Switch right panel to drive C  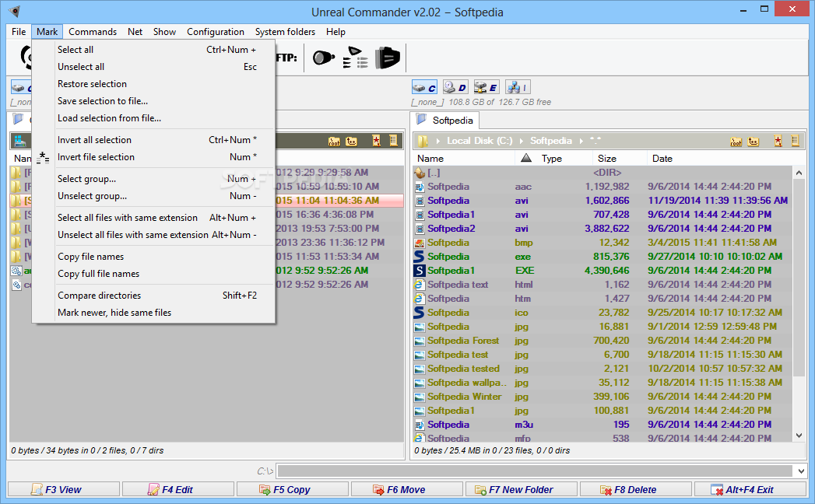[425, 87]
